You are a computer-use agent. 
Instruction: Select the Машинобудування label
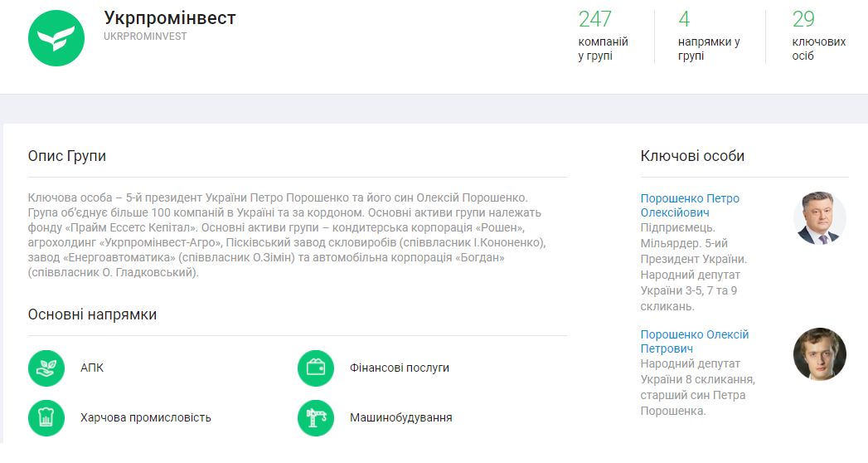401,417
